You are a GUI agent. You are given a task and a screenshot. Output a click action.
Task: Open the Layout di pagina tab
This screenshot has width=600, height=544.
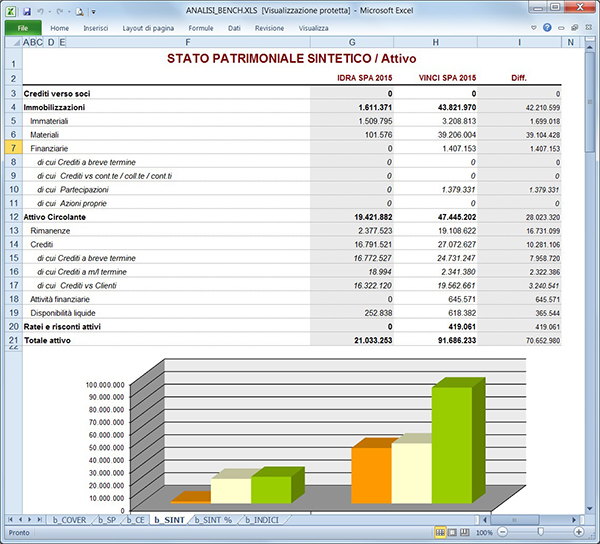[148, 28]
